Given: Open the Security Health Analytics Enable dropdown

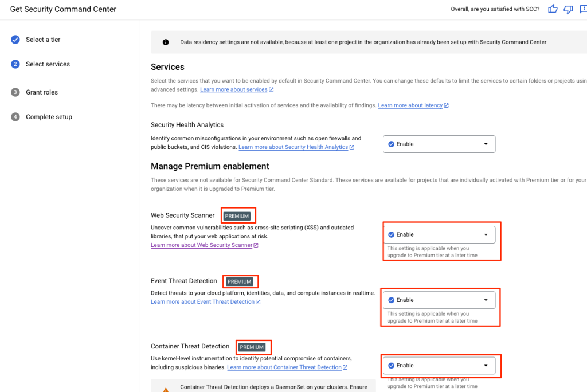Looking at the screenshot, I should 439,144.
